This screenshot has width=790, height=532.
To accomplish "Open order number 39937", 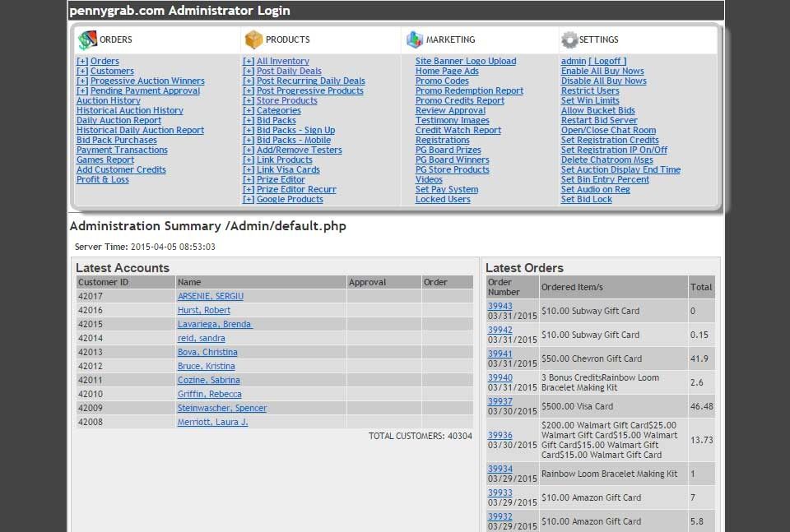I will point(500,401).
